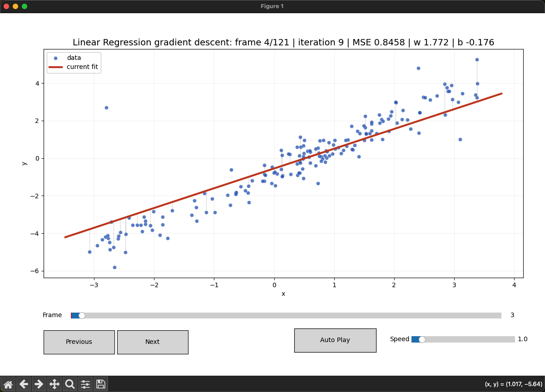Maximize the Figure 1 window
This screenshot has width=545, height=392.
[x=25, y=6]
